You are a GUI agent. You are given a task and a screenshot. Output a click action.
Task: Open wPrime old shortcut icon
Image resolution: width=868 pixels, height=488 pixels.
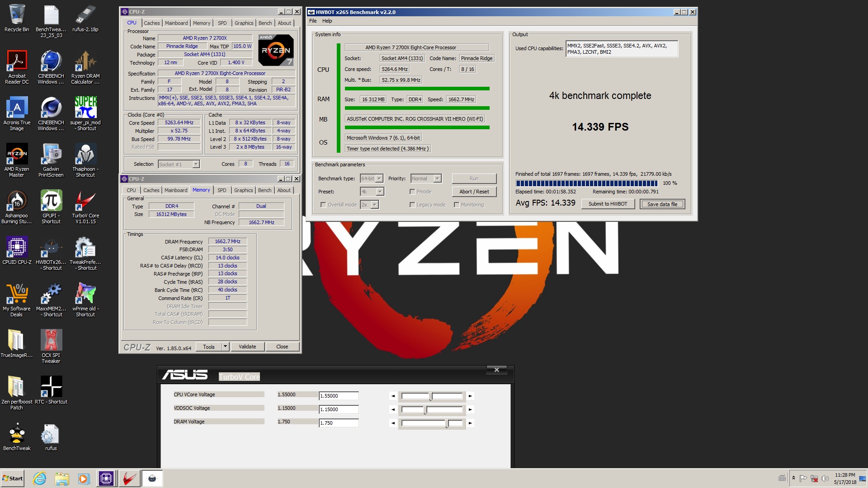[x=85, y=300]
